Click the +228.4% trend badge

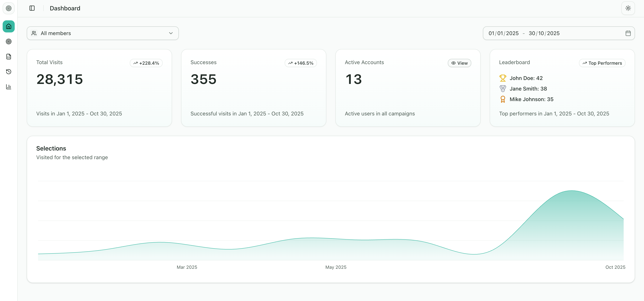coord(146,63)
